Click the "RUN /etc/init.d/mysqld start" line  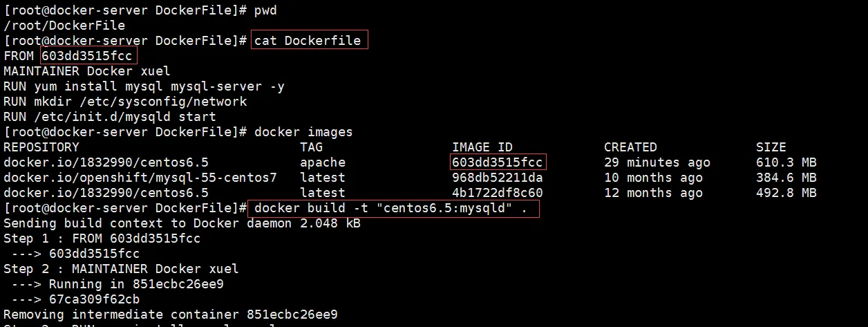coord(110,117)
